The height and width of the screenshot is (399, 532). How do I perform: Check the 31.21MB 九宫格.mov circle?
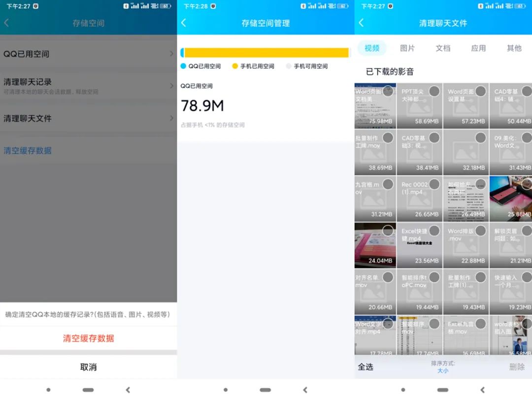(x=388, y=184)
